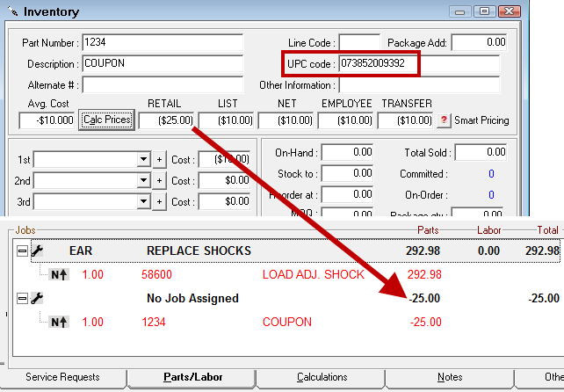The height and width of the screenshot is (392, 564).
Task: Click the Smart Pricing help question-mark icon
Action: click(444, 120)
